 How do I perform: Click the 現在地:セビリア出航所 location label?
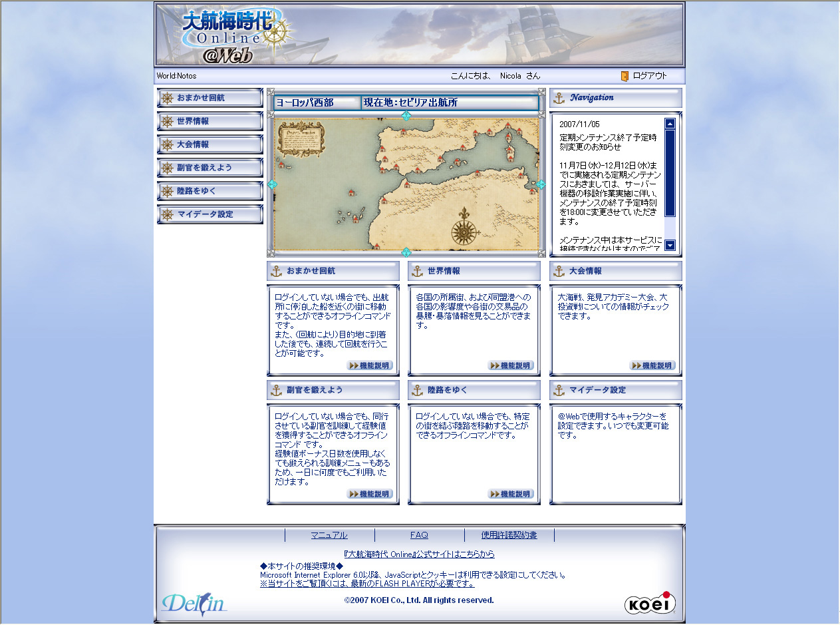click(410, 103)
